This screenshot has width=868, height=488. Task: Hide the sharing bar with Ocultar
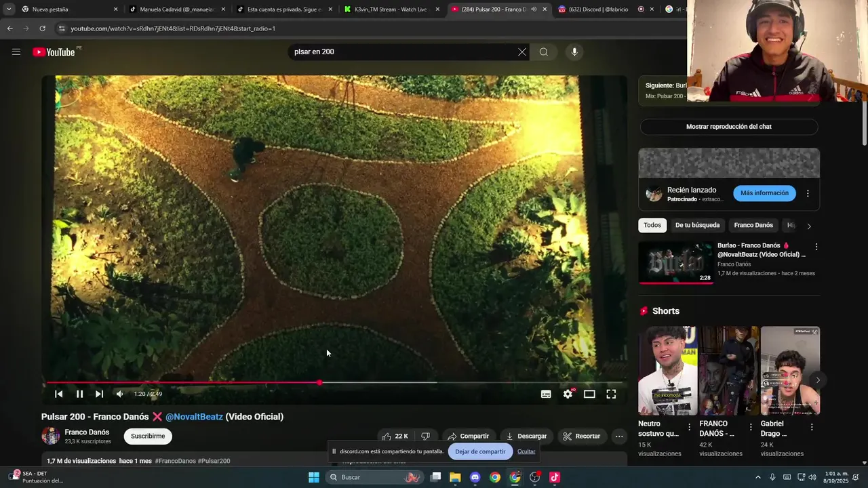526,451
